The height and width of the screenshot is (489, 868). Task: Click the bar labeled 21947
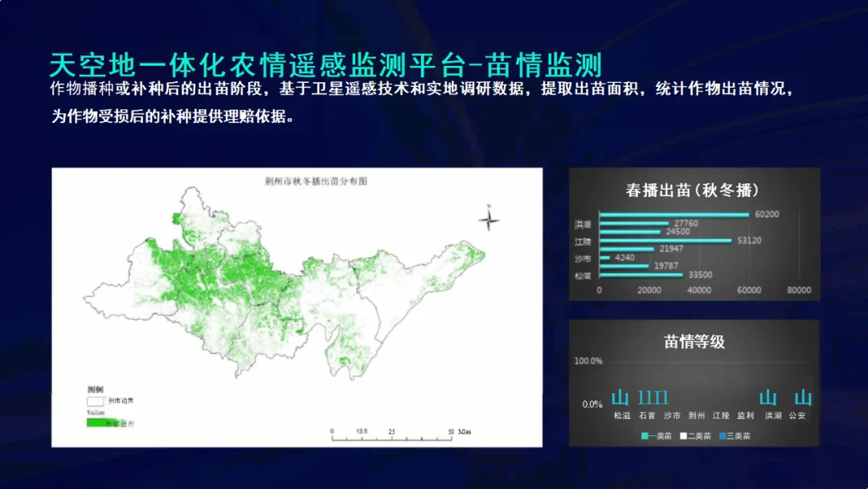(x=627, y=249)
